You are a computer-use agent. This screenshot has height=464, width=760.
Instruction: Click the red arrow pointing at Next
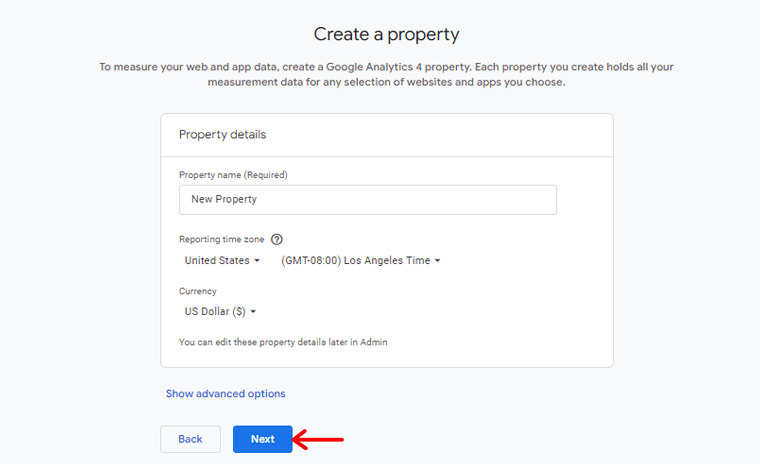point(318,440)
